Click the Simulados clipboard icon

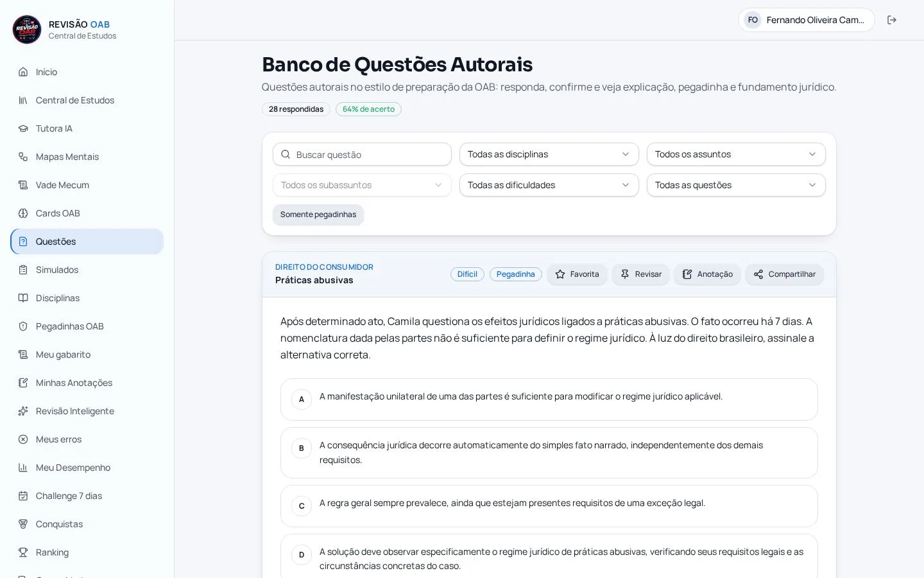[23, 270]
